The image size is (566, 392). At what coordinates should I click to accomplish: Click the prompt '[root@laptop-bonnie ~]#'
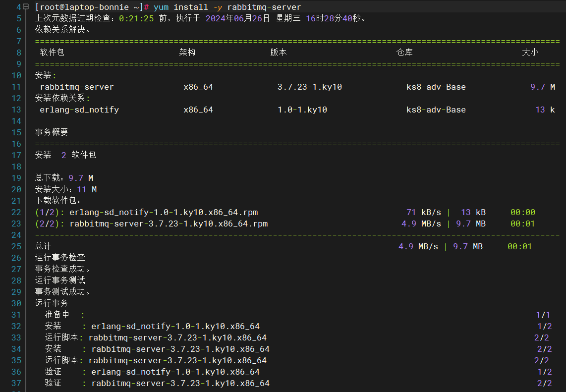coord(92,7)
